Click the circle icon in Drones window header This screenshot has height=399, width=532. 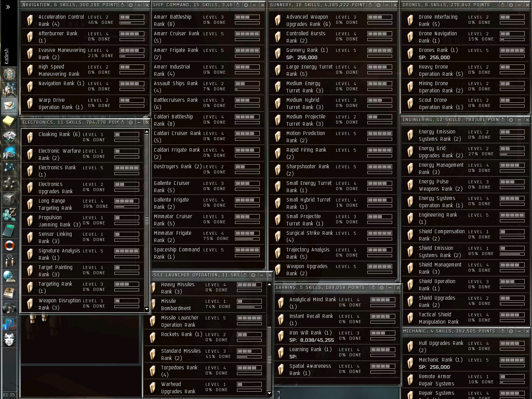tap(511, 5)
